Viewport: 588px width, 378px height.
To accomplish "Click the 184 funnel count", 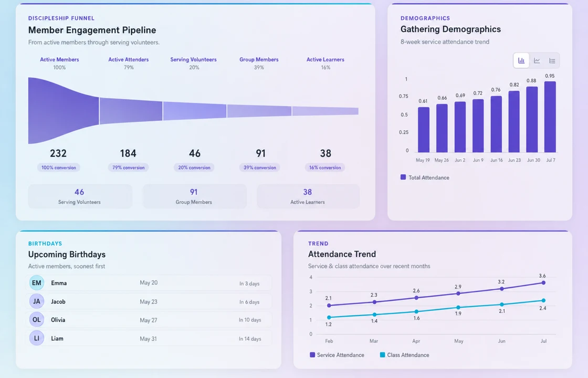I will click(128, 153).
